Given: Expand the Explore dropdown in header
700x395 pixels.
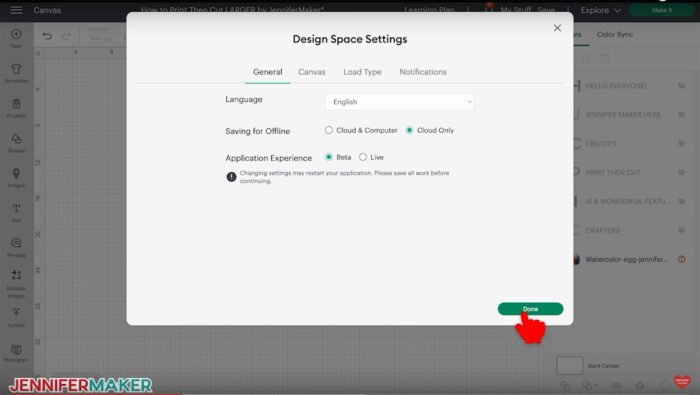Looking at the screenshot, I should coord(600,10).
